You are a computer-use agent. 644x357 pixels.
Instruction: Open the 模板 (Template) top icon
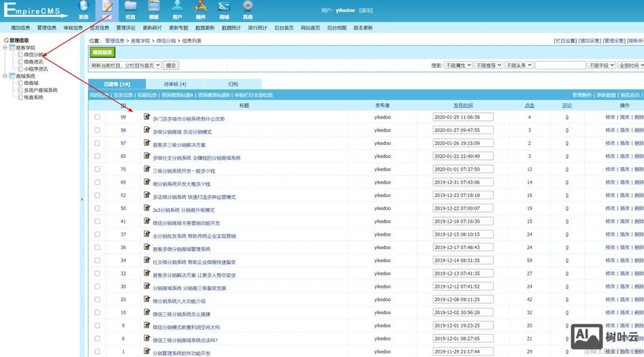point(154,10)
